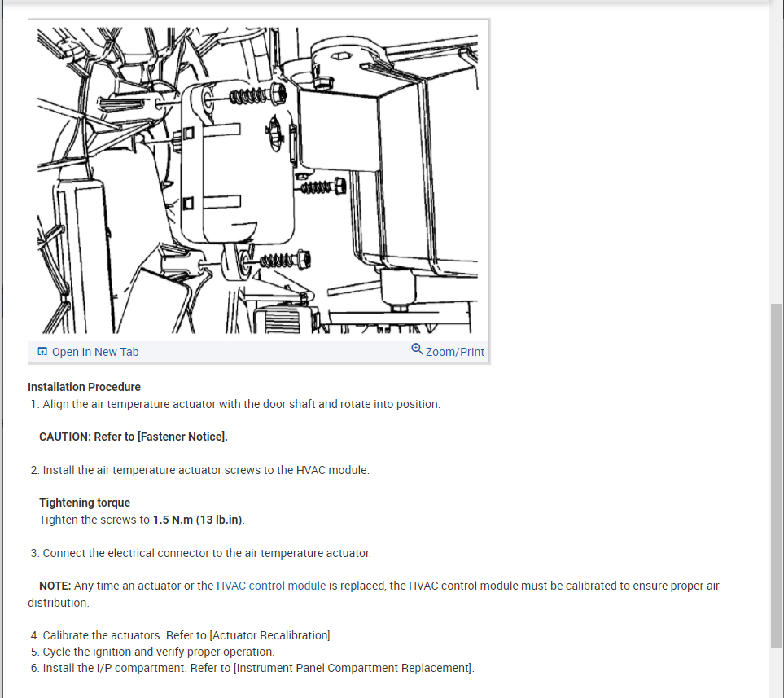Image resolution: width=784 pixels, height=698 pixels.
Task: Click step 4 Calibrate the actuators
Action: tap(182, 635)
